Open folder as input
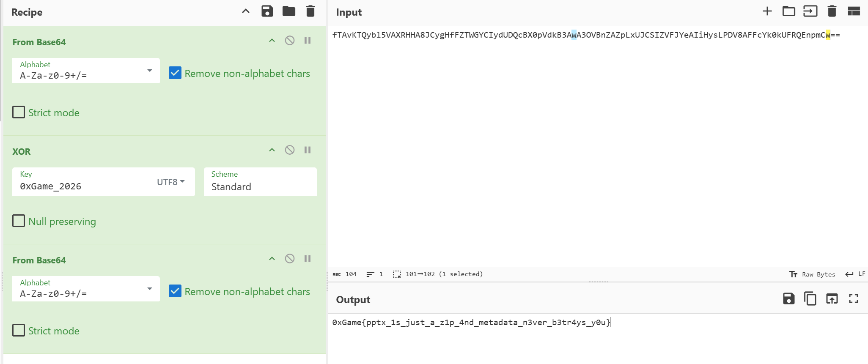The width and height of the screenshot is (868, 364). (x=789, y=11)
